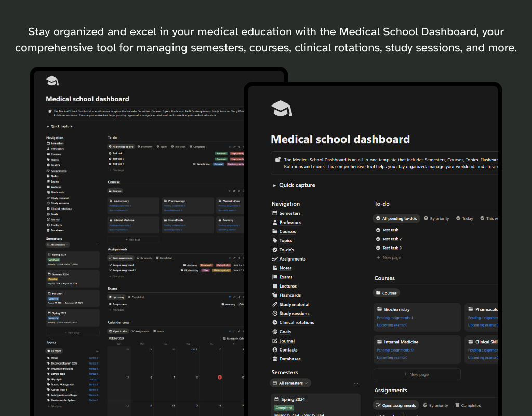The width and height of the screenshot is (532, 416).
Task: Switch to 'By priority' To-do tab in front window
Action: coord(436,219)
